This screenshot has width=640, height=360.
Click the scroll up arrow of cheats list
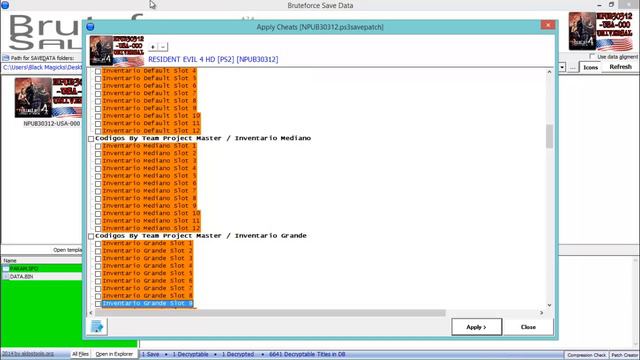549,72
